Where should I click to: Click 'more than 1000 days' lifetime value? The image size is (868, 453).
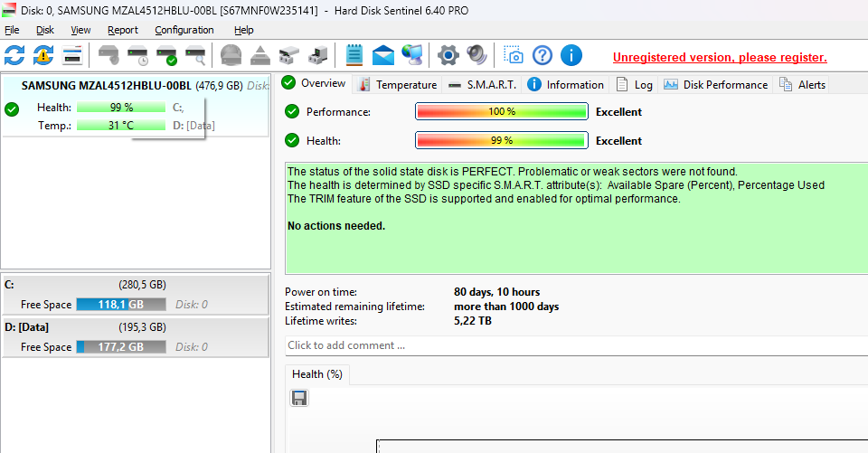point(506,307)
